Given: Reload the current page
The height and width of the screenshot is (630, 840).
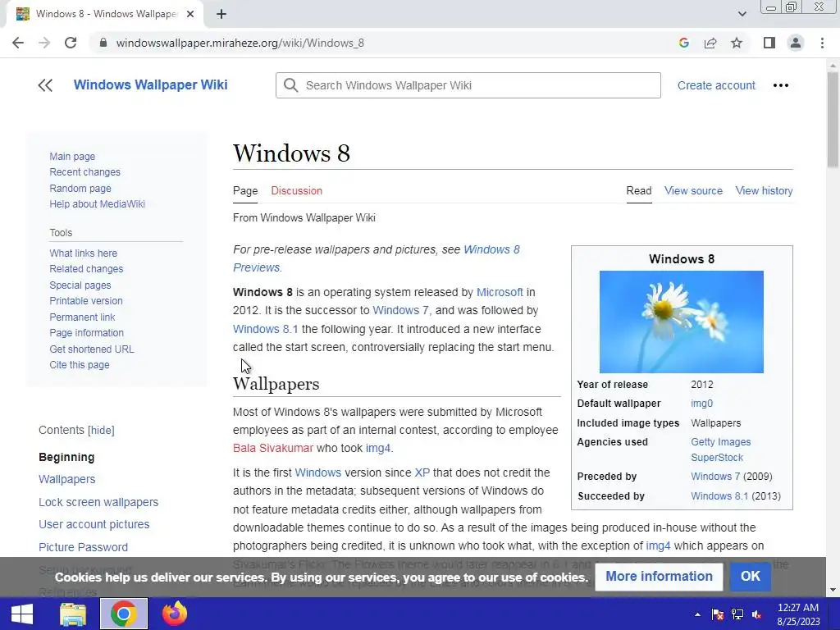Looking at the screenshot, I should pyautogui.click(x=71, y=43).
